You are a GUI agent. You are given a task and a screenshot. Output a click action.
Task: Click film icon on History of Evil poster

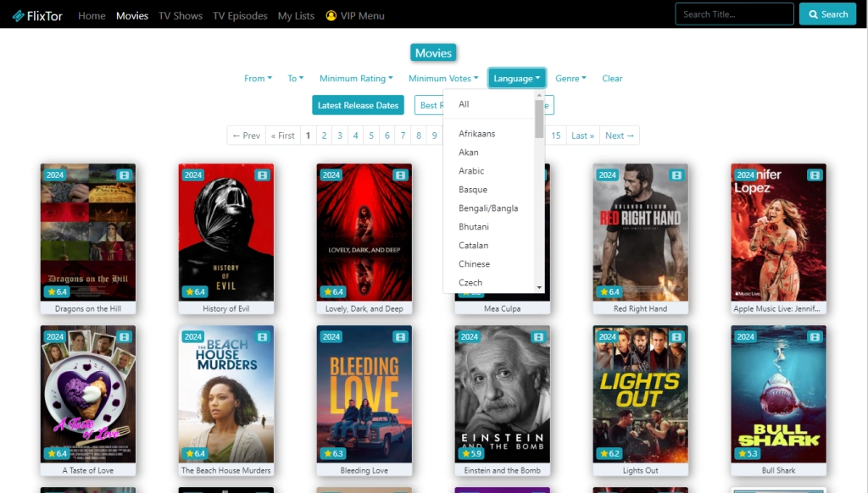pos(262,174)
